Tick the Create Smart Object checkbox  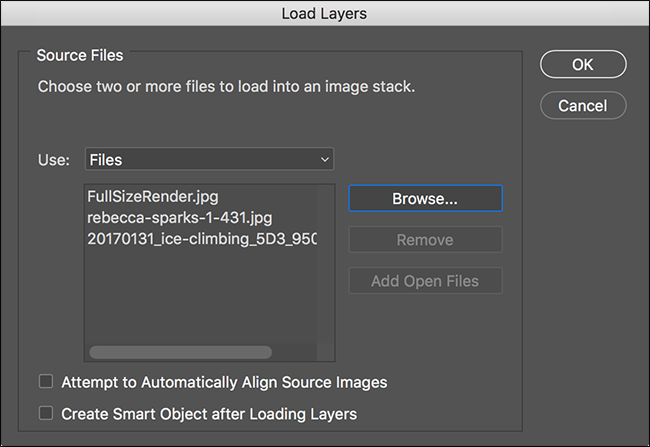click(x=45, y=412)
